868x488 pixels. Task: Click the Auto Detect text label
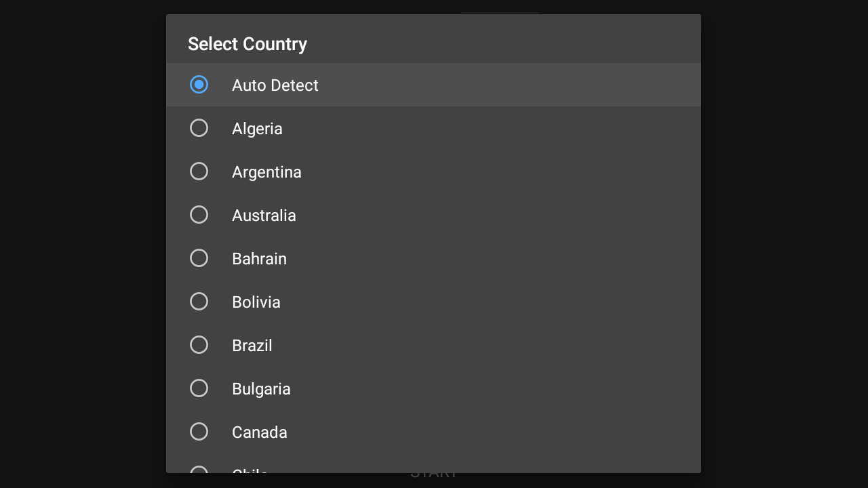(x=275, y=85)
